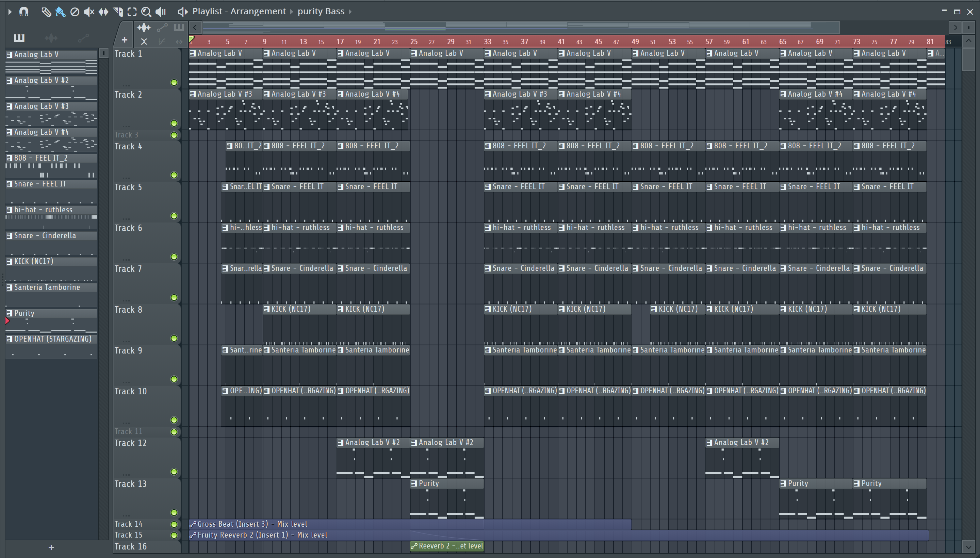Click the horizontal timeline overview scrollbar
The height and width of the screenshot is (558, 980).
pos(521,27)
